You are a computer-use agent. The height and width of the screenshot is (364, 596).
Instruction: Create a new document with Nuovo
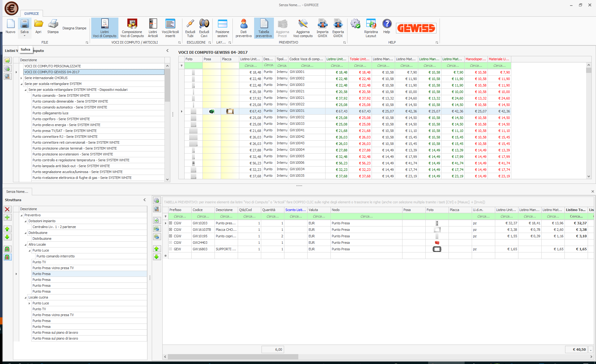click(11, 27)
